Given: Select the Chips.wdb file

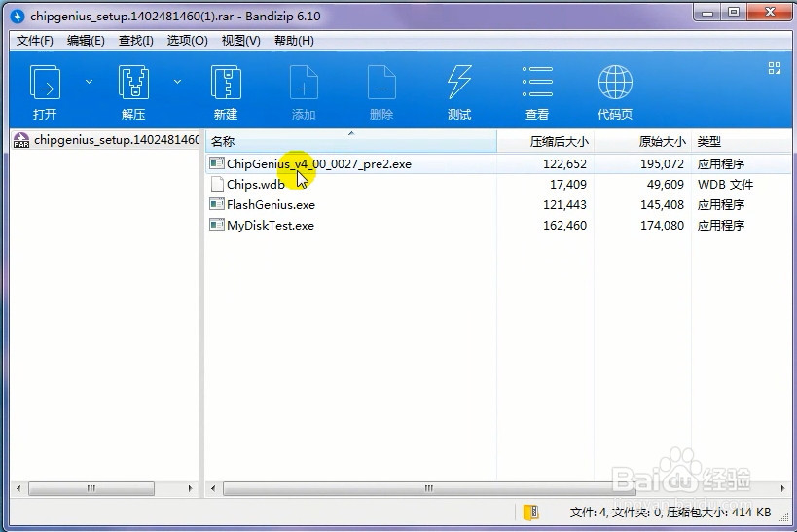Looking at the screenshot, I should tap(255, 184).
